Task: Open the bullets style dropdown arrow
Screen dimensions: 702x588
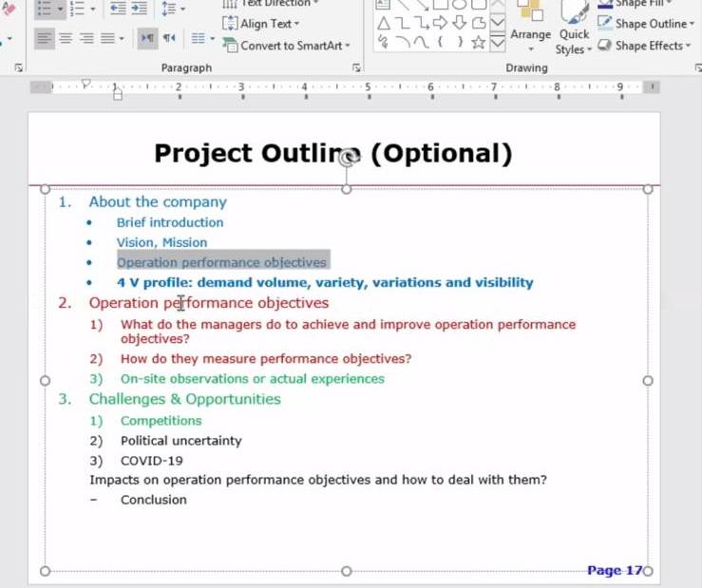Action: point(60,9)
